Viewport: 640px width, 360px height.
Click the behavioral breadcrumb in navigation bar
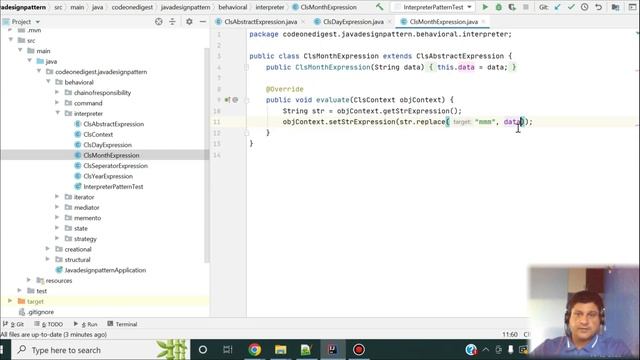(233, 7)
